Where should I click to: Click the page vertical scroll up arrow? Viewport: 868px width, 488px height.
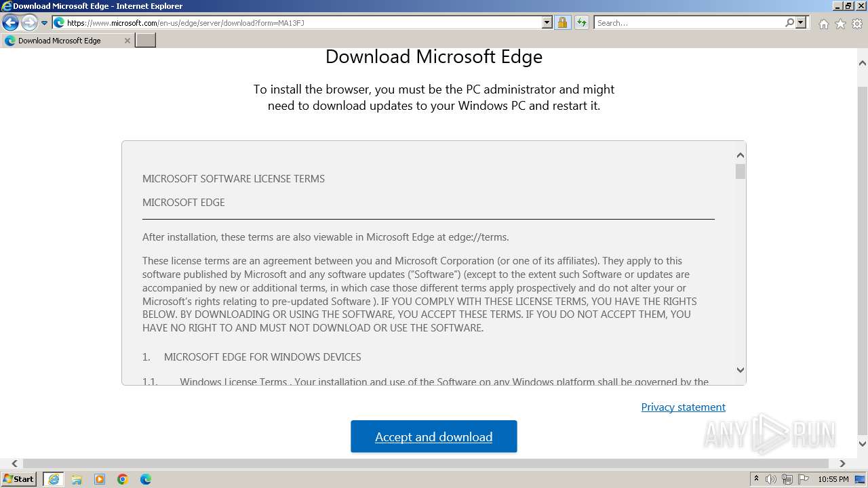tap(862, 63)
